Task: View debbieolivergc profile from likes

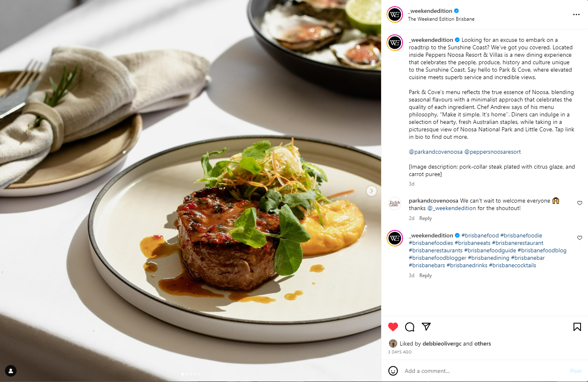Action: 442,343
